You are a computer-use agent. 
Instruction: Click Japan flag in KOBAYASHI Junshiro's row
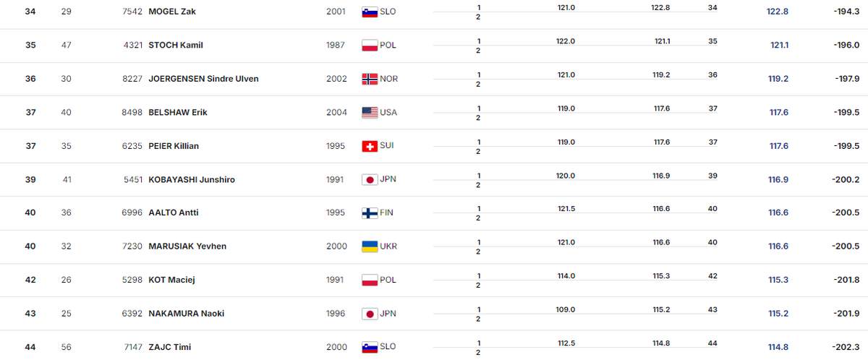tap(370, 179)
